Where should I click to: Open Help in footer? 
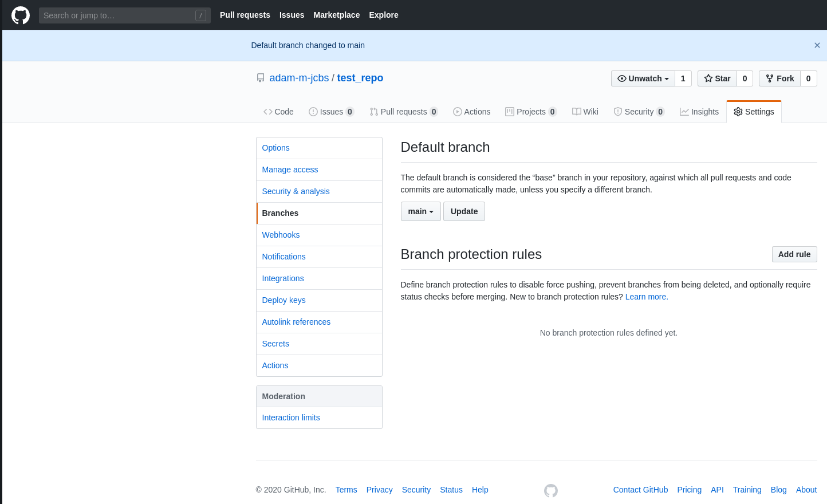pyautogui.click(x=480, y=490)
